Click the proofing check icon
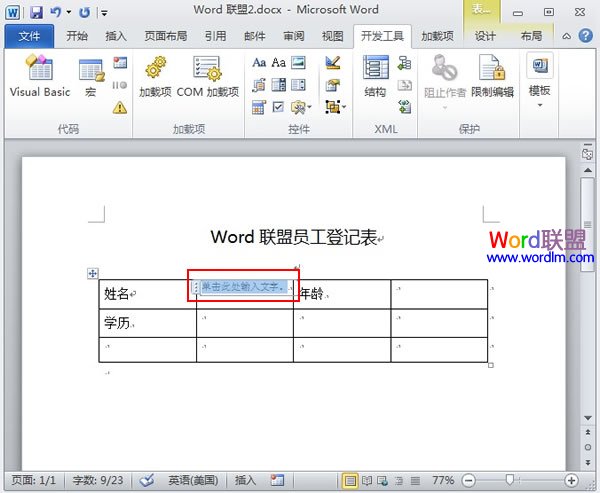Viewport: 600px width, 493px height. coord(147,480)
